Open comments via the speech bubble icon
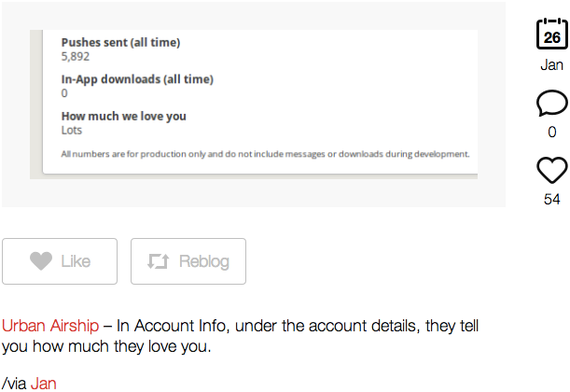570x392 pixels. coord(552,103)
